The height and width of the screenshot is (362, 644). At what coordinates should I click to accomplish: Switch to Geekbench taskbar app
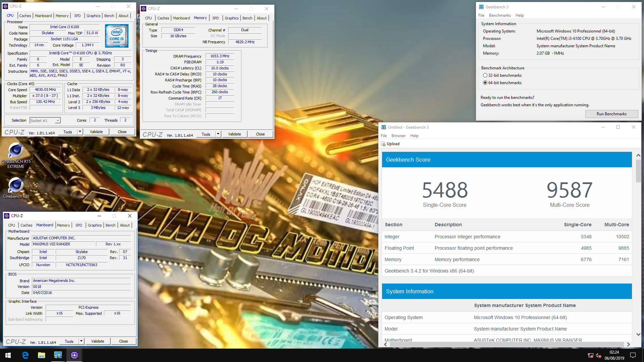[58, 355]
